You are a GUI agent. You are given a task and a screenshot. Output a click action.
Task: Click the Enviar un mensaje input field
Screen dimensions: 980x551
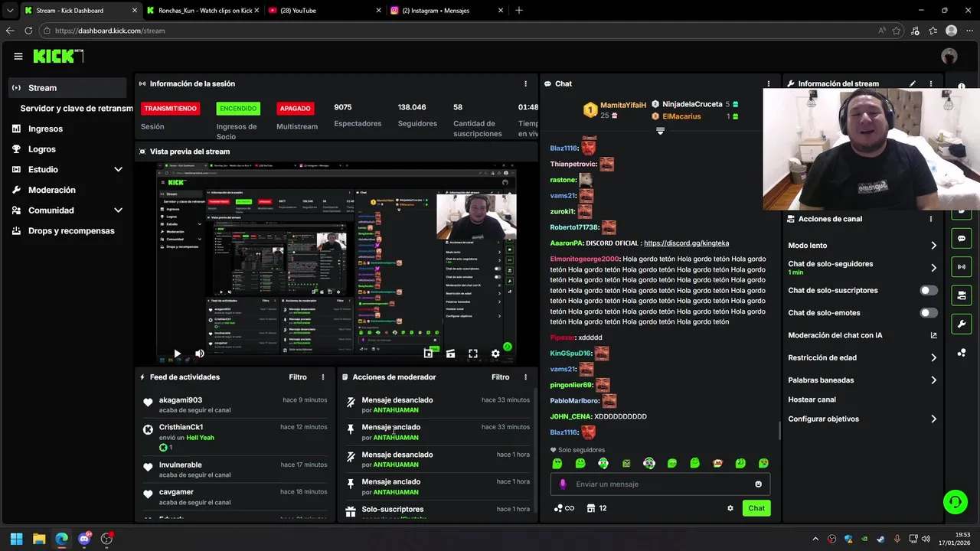pyautogui.click(x=660, y=484)
